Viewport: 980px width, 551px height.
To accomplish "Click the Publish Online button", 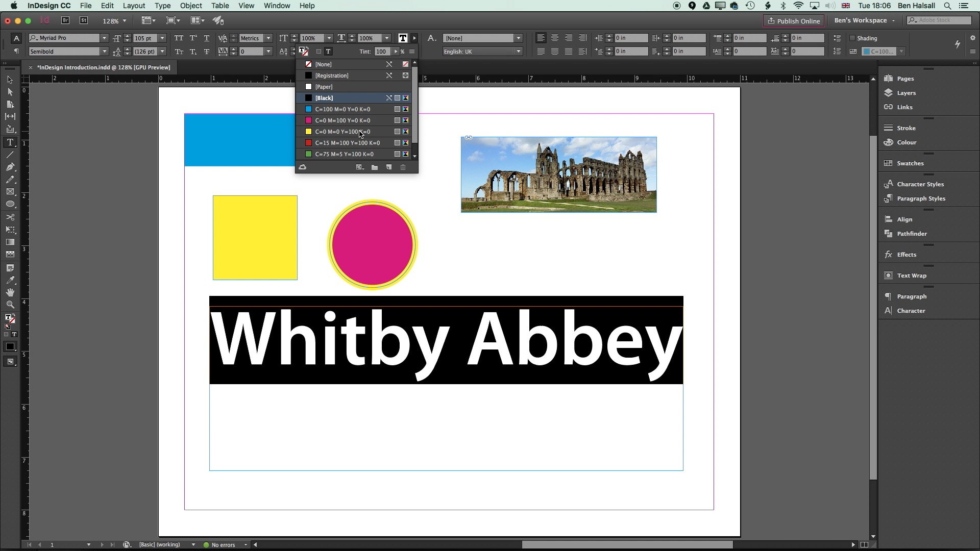I will click(x=794, y=21).
